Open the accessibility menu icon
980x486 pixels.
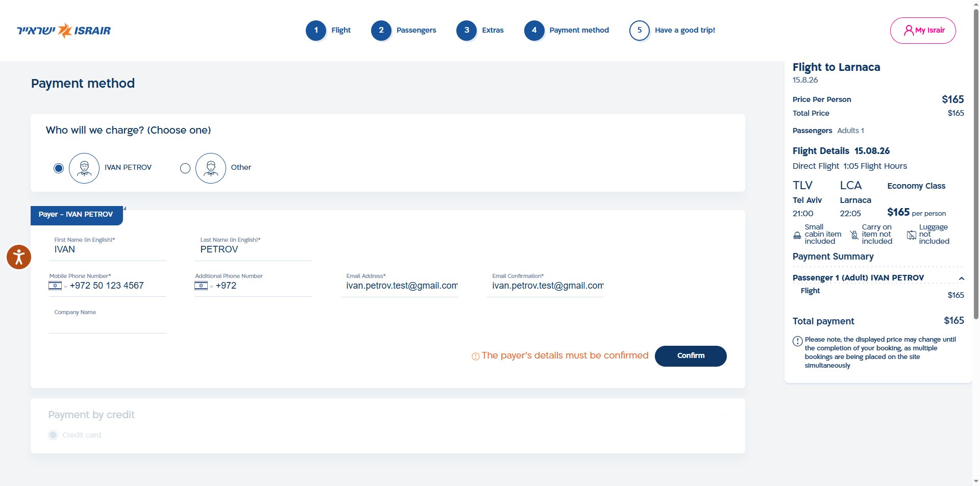click(x=19, y=257)
